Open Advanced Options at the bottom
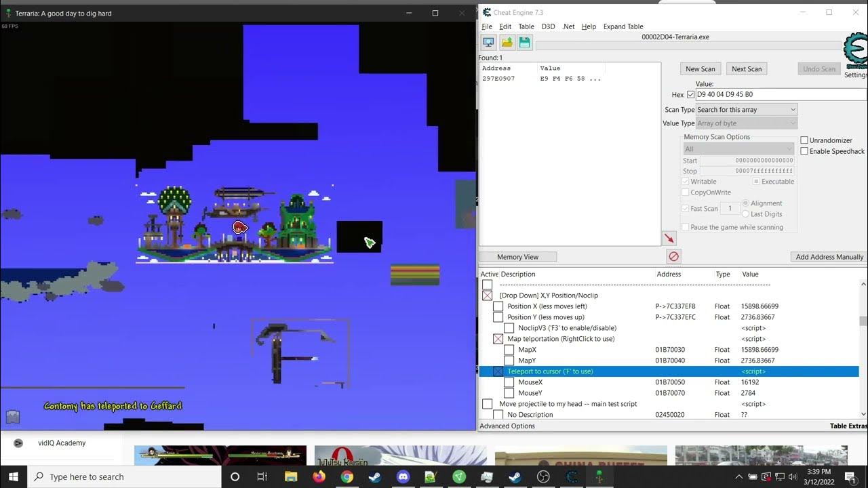The width and height of the screenshot is (868, 488). [x=507, y=426]
